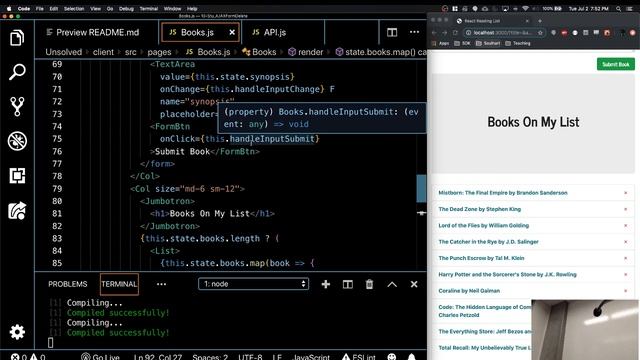
Task: Click browser back arrow button
Action: pos(434,33)
